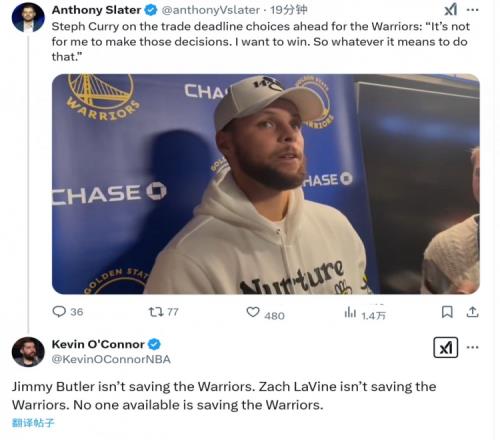Click the 翻译帖子 translate link
Image resolution: width=500 pixels, height=440 pixels.
(33, 423)
